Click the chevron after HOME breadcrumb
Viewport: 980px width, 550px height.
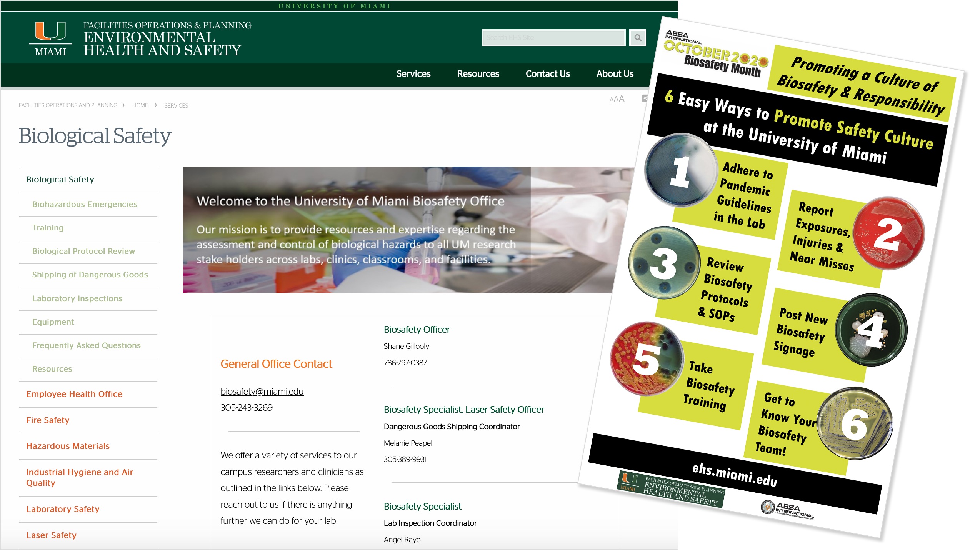tap(155, 105)
